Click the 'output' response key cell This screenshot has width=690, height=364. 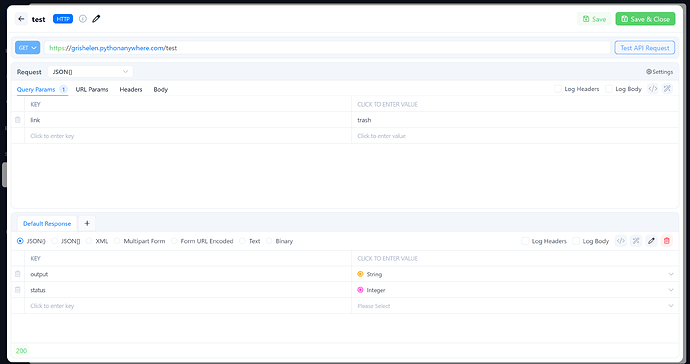point(188,274)
